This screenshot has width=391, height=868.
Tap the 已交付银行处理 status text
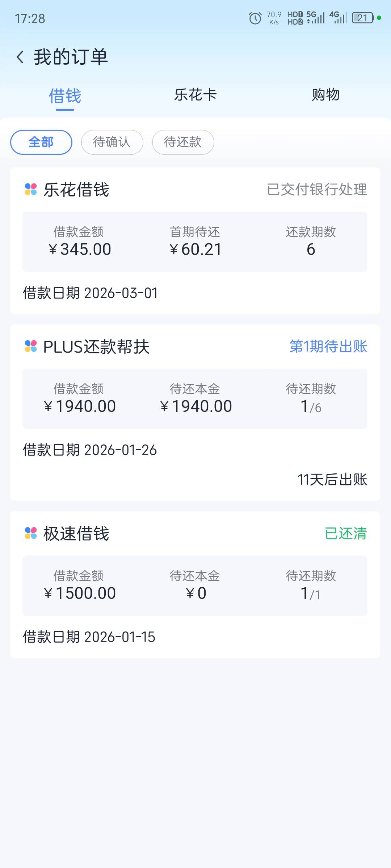point(317,190)
